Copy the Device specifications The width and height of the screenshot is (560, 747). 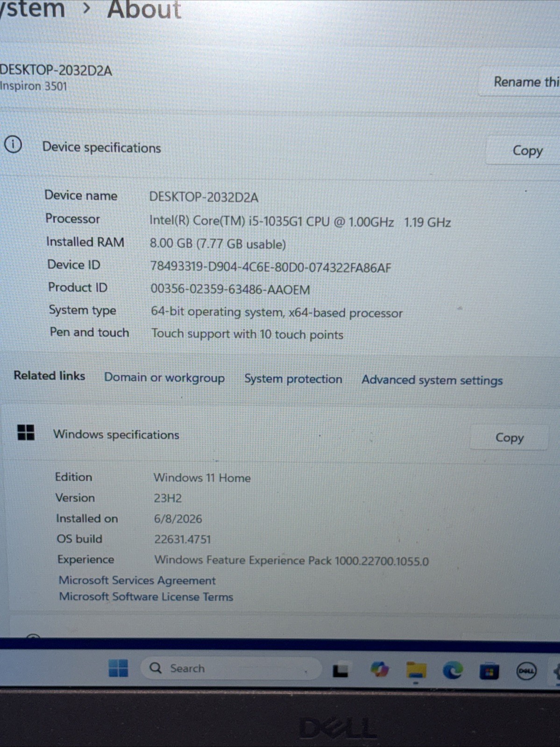point(523,150)
